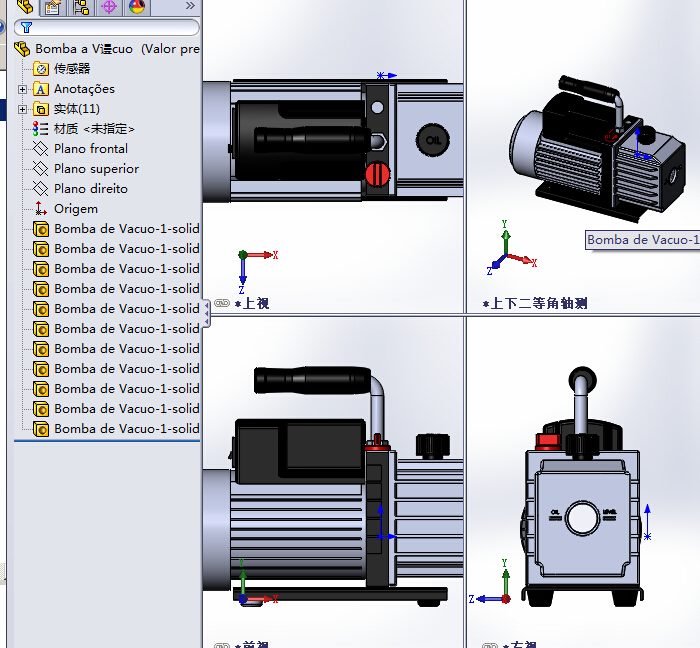The height and width of the screenshot is (648, 700).
Task: Open the FeatureManager design tree tab
Action: (x=25, y=7)
